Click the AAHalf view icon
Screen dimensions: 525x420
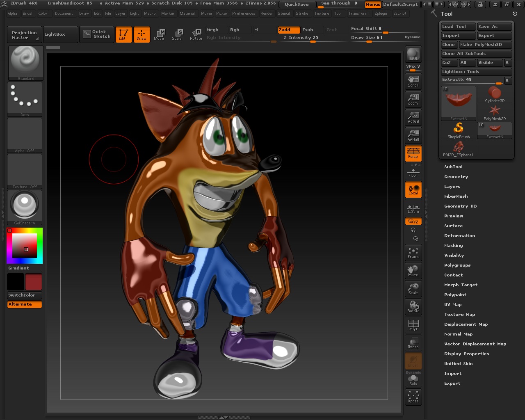(x=413, y=135)
